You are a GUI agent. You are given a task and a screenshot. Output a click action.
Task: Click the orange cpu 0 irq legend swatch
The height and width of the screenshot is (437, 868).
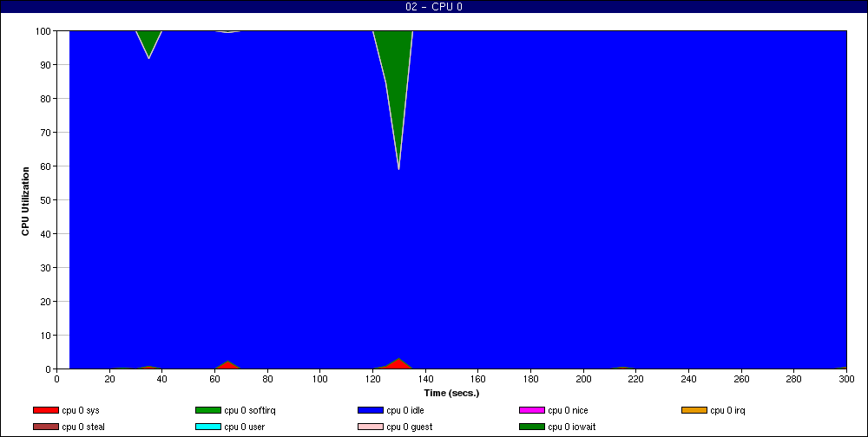coord(694,410)
